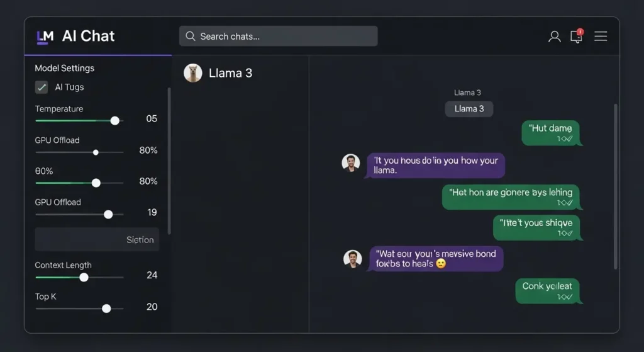Screen dimensions: 644x352
Task: Open the user profile icon
Action: pyautogui.click(x=554, y=37)
